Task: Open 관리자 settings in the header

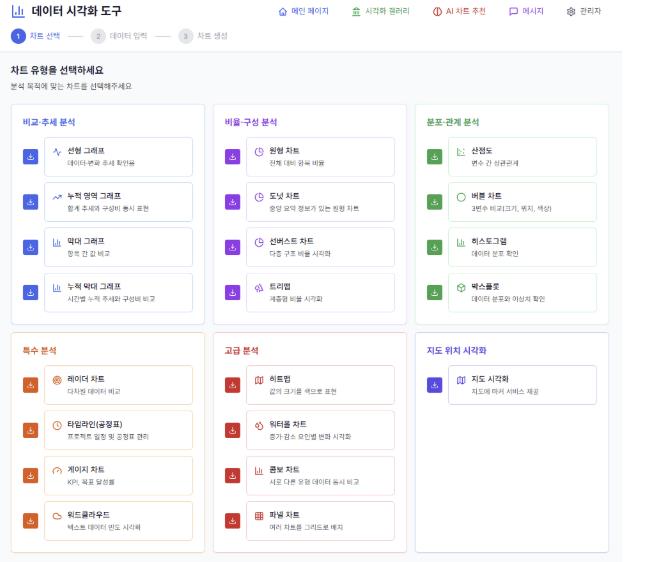Action: pos(583,11)
